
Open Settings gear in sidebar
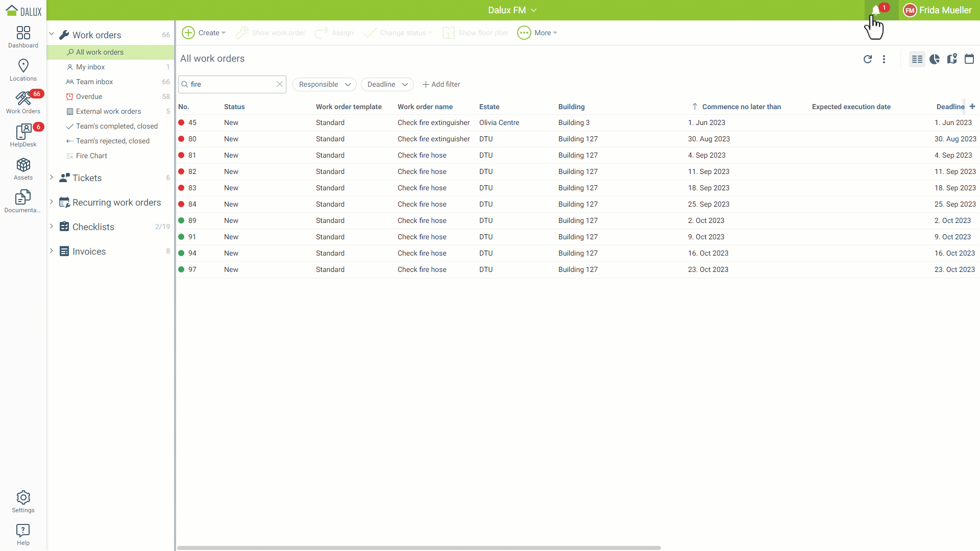(x=23, y=502)
